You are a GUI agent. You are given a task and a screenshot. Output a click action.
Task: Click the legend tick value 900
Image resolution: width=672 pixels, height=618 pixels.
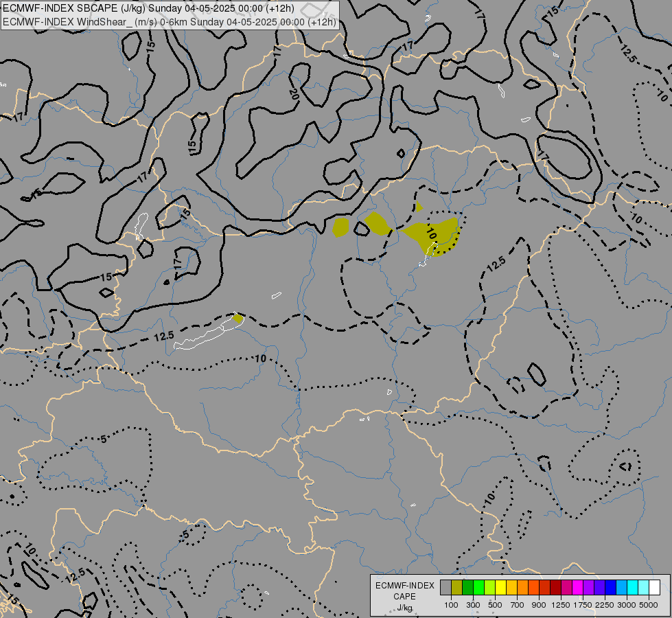539,605
